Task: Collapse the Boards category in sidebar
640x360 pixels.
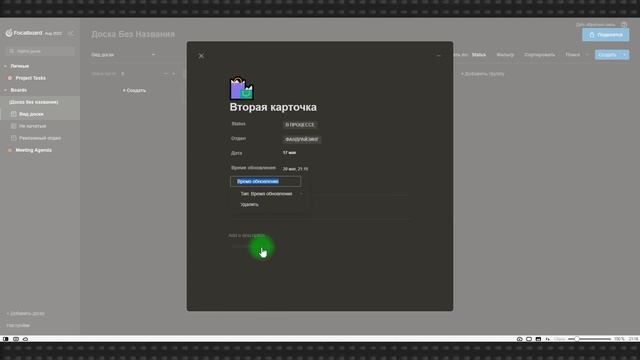Action: click(5, 90)
